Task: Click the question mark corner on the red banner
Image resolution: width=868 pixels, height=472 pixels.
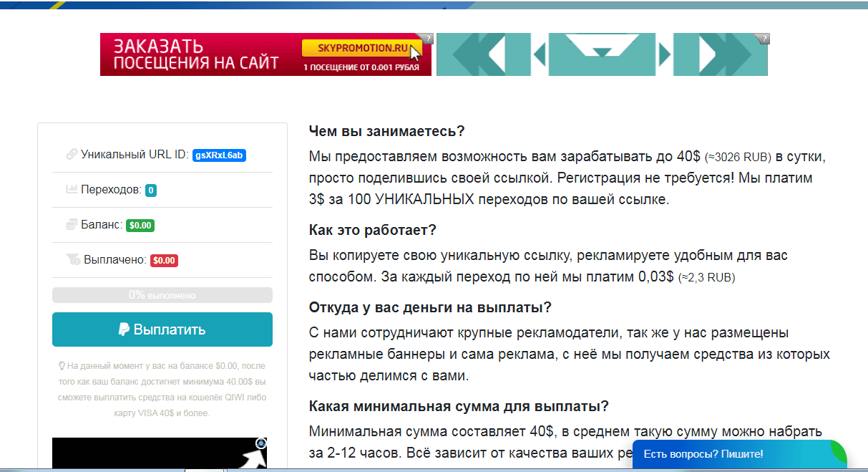Action: coord(426,39)
